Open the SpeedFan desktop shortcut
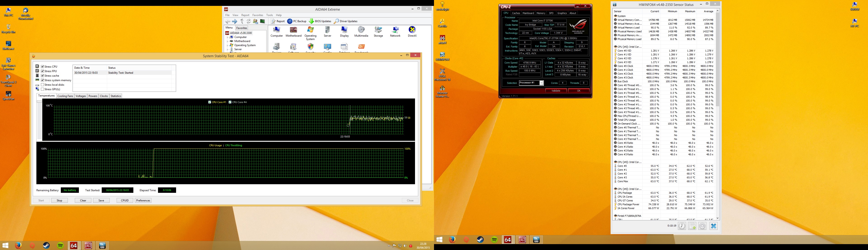Image resolution: width=868 pixels, height=250 pixels. pyautogui.click(x=8, y=96)
